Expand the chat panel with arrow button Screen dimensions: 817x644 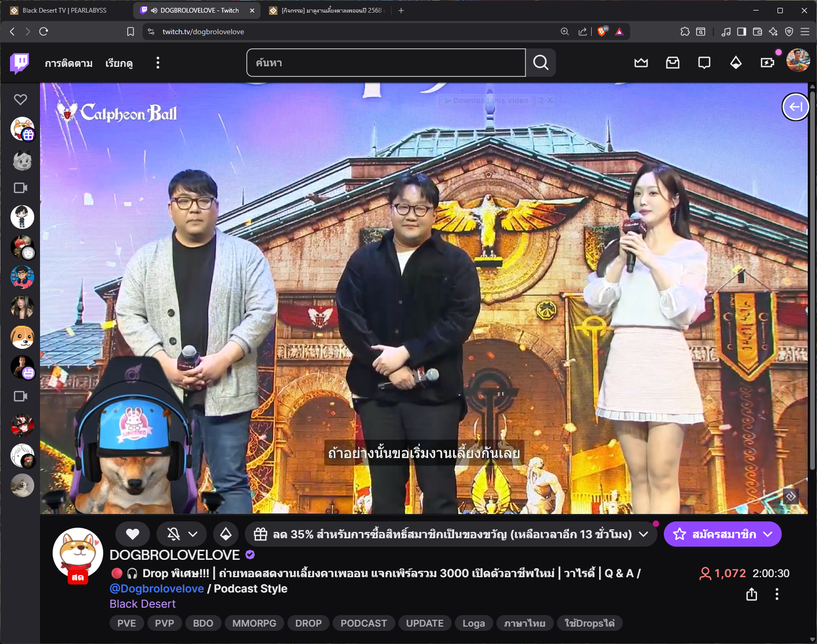pos(795,107)
